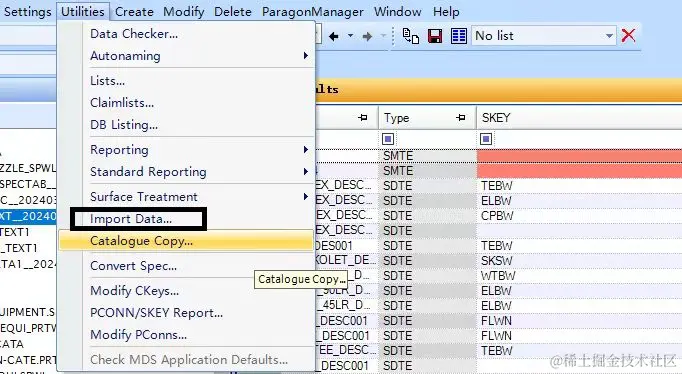This screenshot has height=374, width=682.
Task: Choose Data Checker... from Utilities
Action: 186,34
